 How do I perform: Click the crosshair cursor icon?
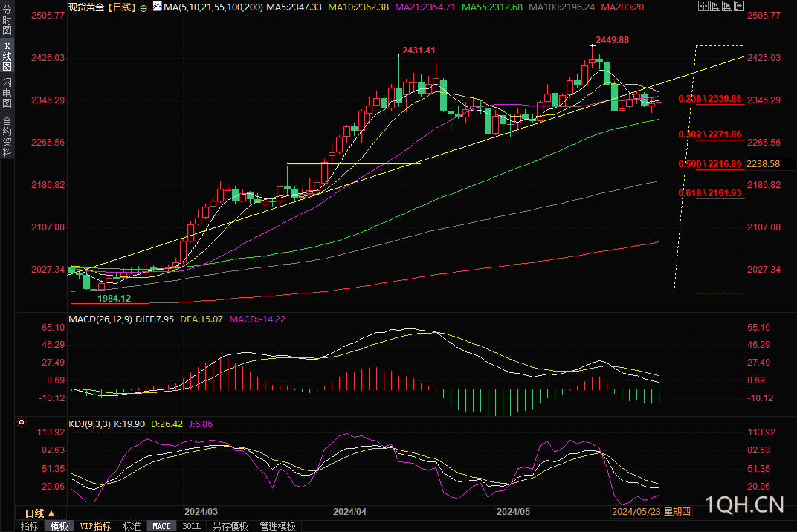703,6
